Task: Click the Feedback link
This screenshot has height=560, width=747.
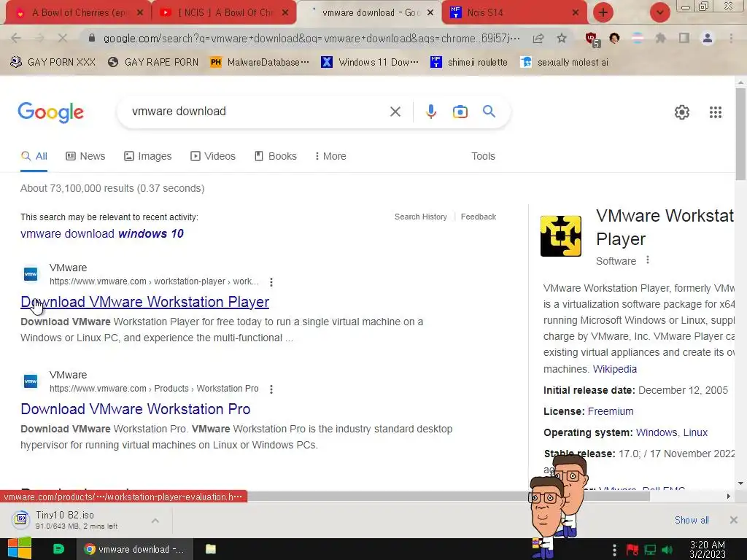Action: click(x=479, y=217)
